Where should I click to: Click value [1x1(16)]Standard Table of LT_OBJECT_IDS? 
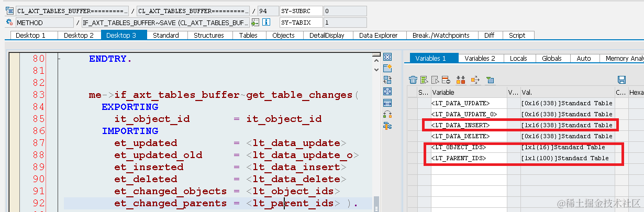click(x=567, y=147)
